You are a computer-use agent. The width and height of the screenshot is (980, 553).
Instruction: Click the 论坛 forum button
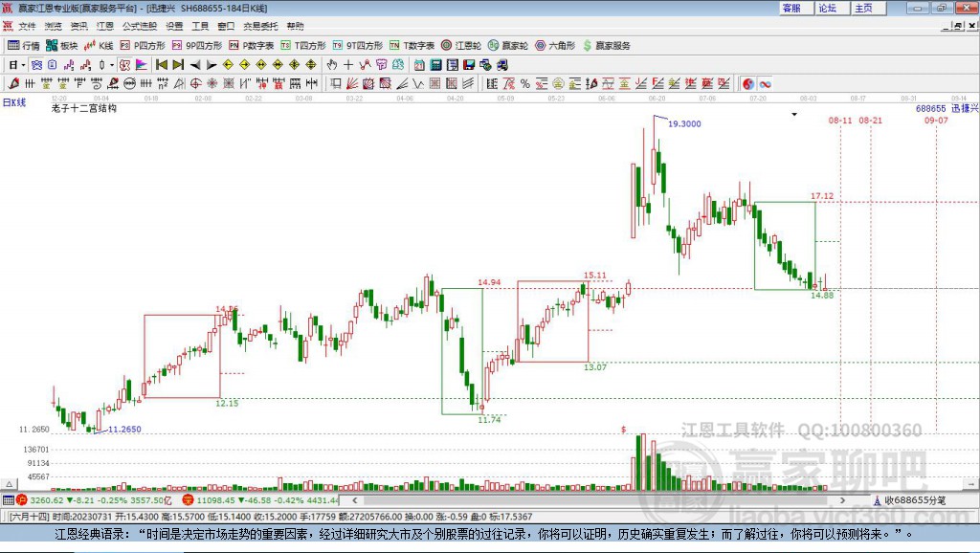[832, 8]
